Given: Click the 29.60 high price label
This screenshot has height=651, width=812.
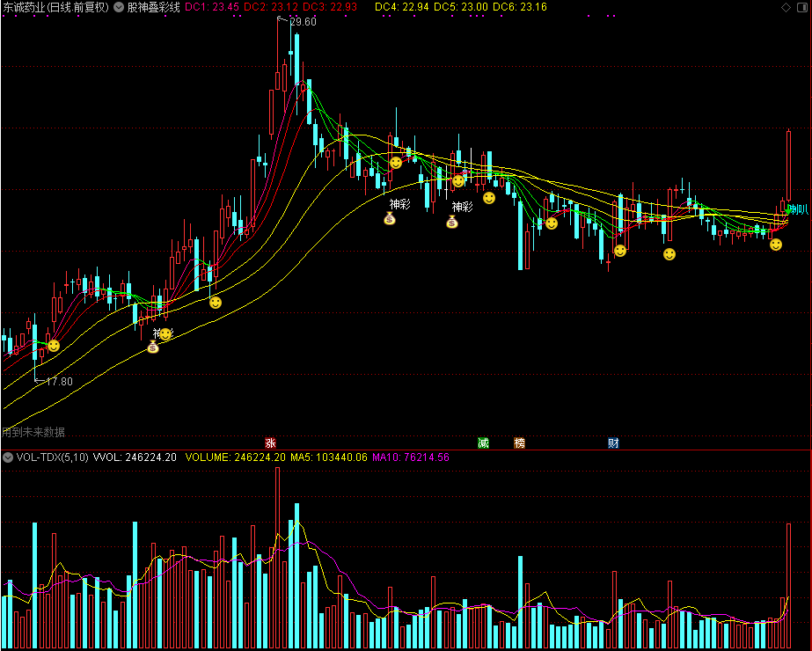Looking at the screenshot, I should [303, 22].
